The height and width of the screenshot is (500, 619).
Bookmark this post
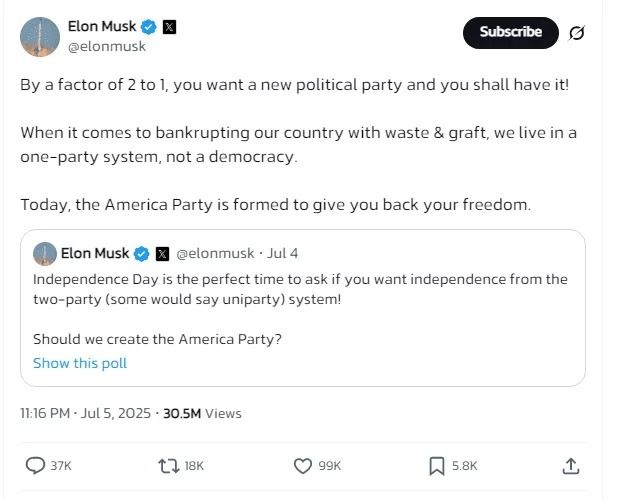437,465
